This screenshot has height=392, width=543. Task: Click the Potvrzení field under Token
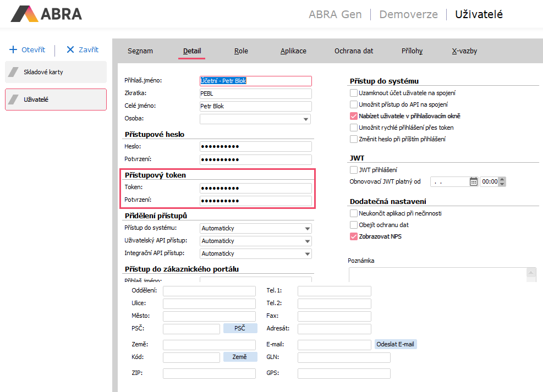pos(256,201)
